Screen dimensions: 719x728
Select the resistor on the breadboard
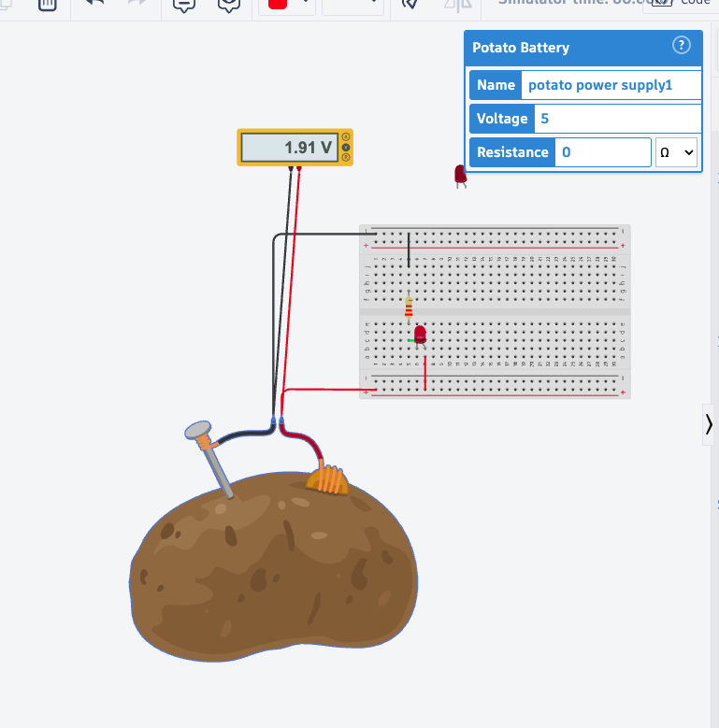pyautogui.click(x=409, y=307)
